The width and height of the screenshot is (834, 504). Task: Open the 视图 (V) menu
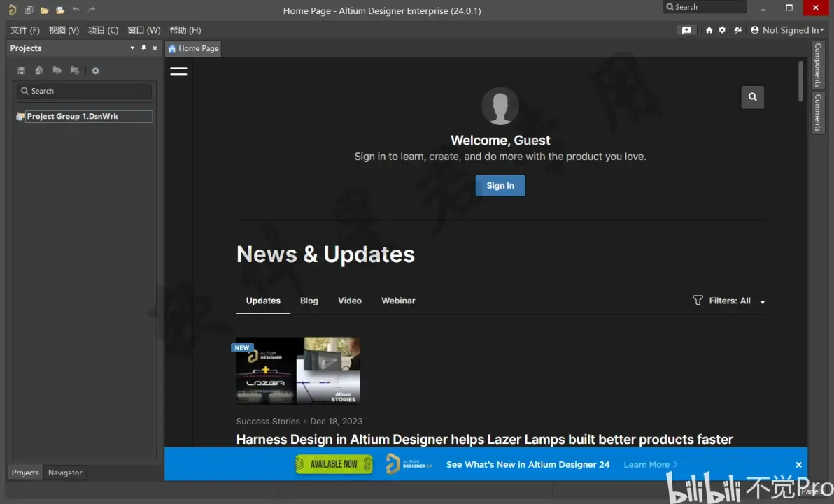tap(64, 30)
